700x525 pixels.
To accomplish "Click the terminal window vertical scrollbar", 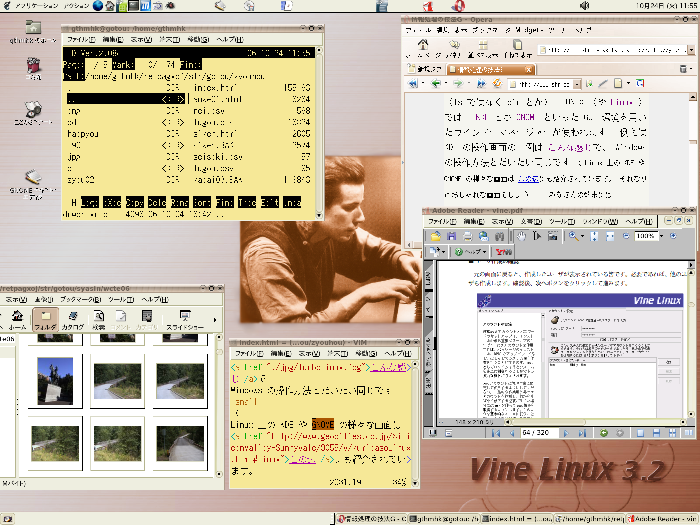I will (319, 132).
